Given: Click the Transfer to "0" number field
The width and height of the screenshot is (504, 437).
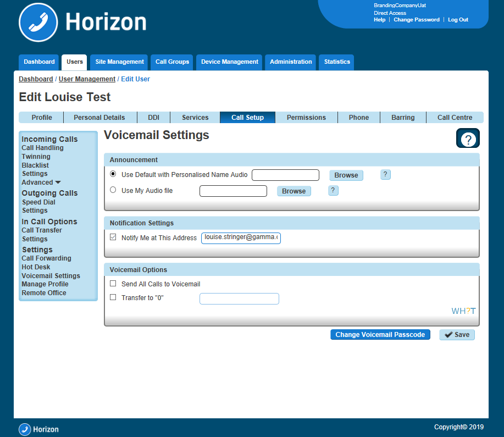Looking at the screenshot, I should click(x=239, y=298).
